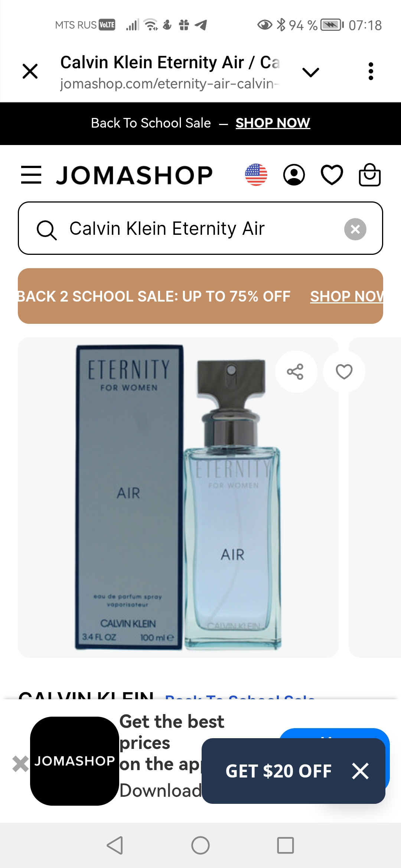401x868 pixels.
Task: Tap the Android home navigation button
Action: tap(200, 845)
